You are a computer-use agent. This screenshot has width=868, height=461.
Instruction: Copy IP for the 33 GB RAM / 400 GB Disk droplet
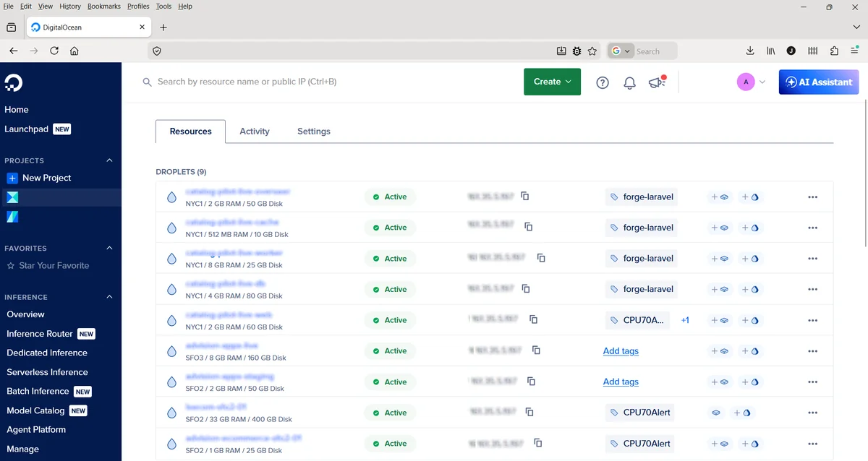click(529, 413)
